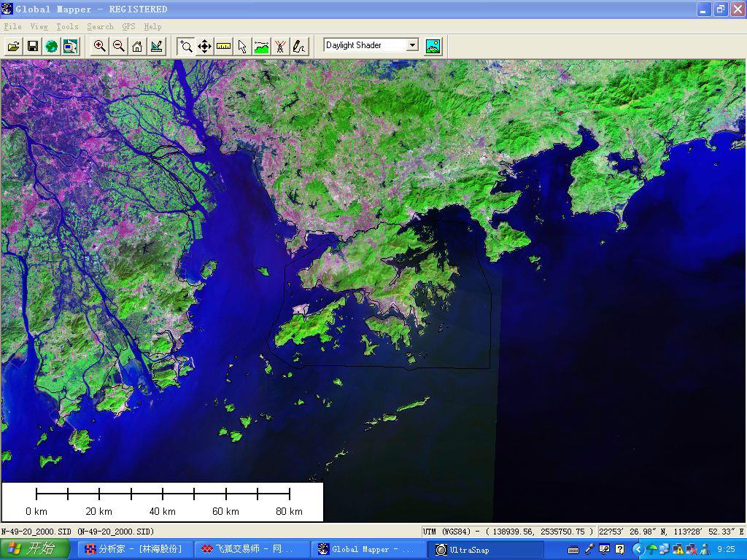The height and width of the screenshot is (560, 747).
Task: Click the Zoom In magnifier button
Action: [x=100, y=47]
